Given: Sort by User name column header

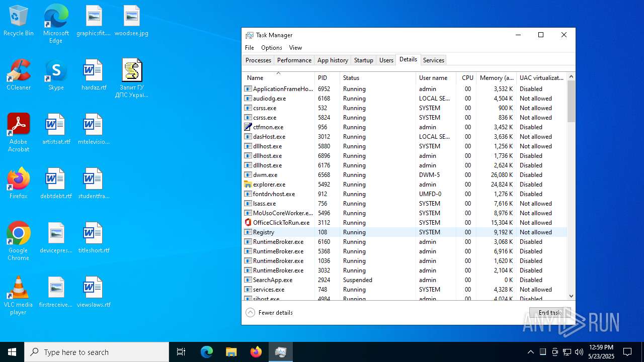Looking at the screenshot, I should 436,78.
